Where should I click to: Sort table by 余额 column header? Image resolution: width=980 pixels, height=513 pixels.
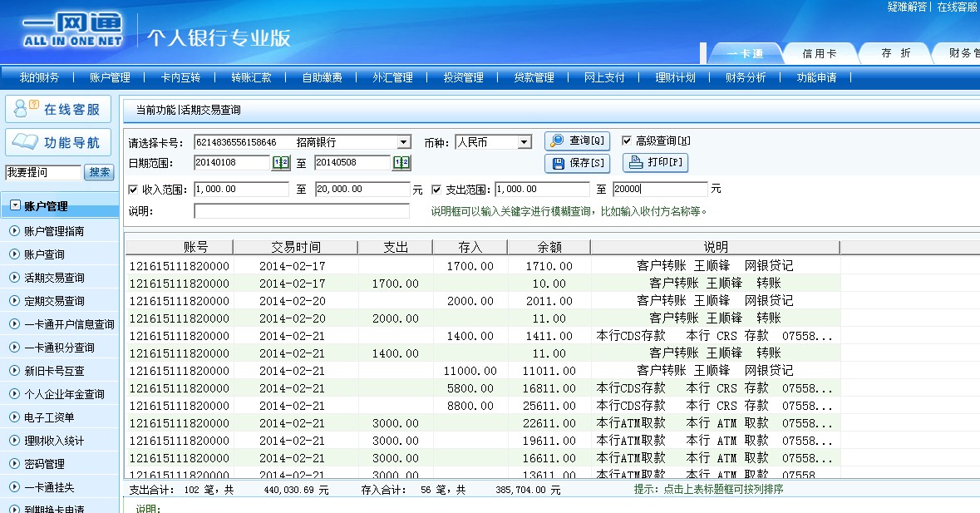pyautogui.click(x=549, y=247)
